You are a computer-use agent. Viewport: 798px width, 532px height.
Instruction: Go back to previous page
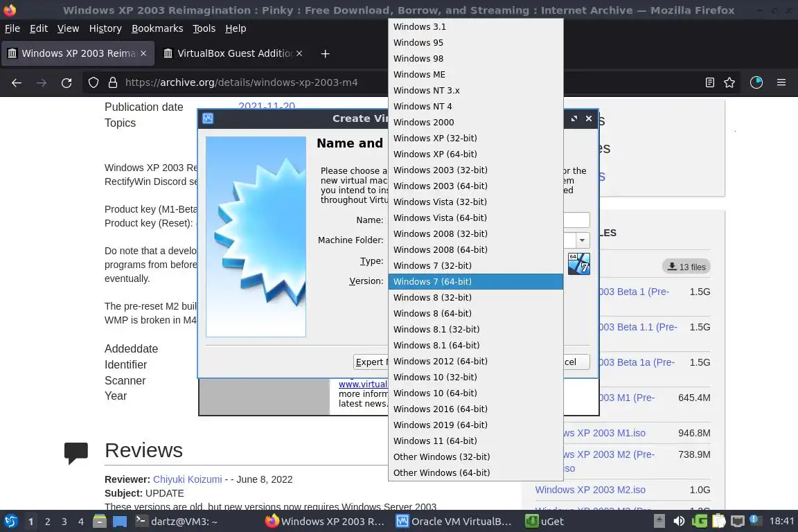point(17,82)
